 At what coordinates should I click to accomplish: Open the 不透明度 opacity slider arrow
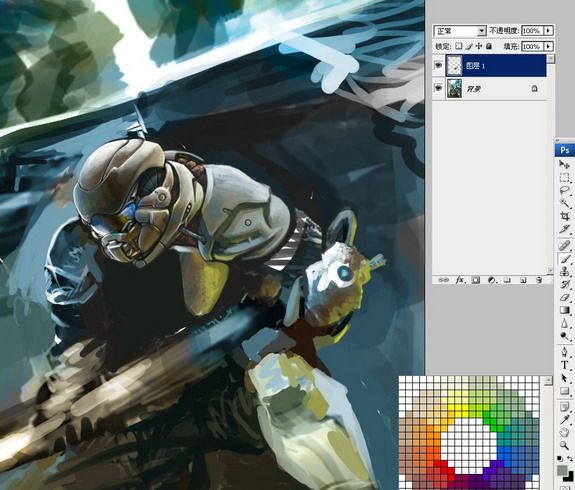pyautogui.click(x=548, y=31)
